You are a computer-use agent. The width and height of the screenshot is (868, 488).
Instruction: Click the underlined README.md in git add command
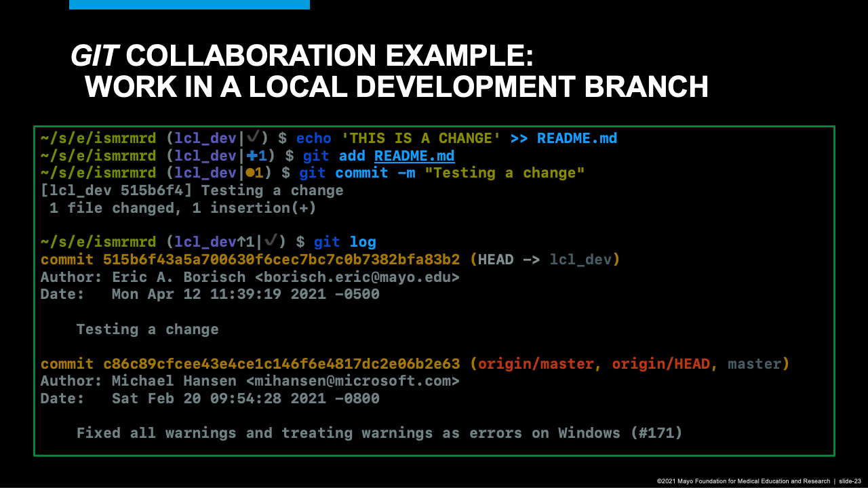(x=414, y=156)
